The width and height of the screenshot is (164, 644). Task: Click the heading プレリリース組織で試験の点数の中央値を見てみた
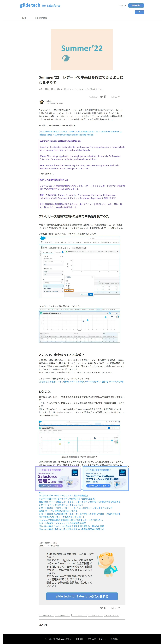[74, 216]
